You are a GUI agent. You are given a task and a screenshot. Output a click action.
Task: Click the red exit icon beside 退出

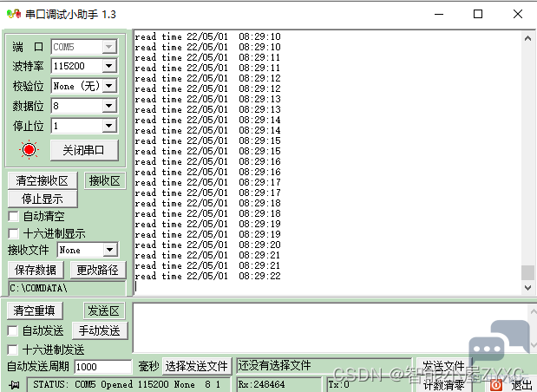(495, 385)
